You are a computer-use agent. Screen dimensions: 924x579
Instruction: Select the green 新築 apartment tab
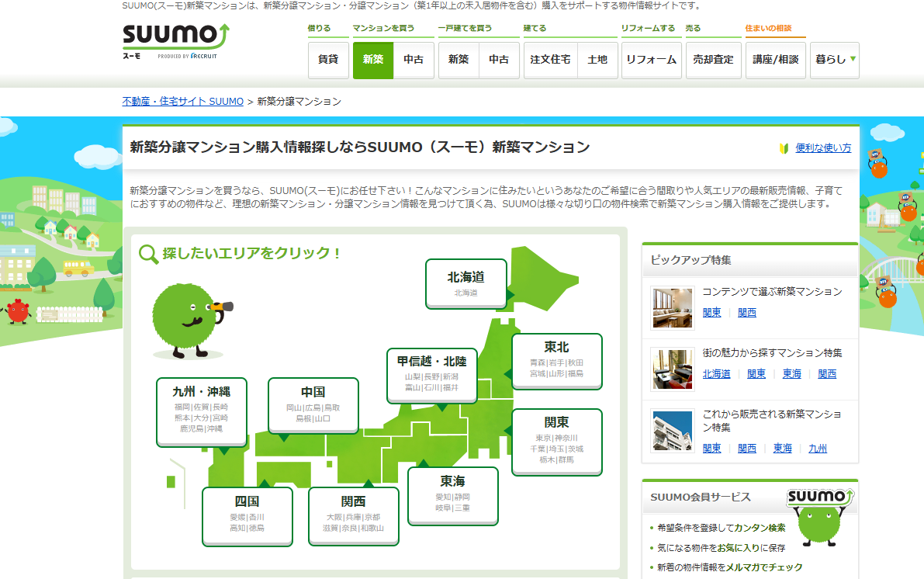pos(373,60)
